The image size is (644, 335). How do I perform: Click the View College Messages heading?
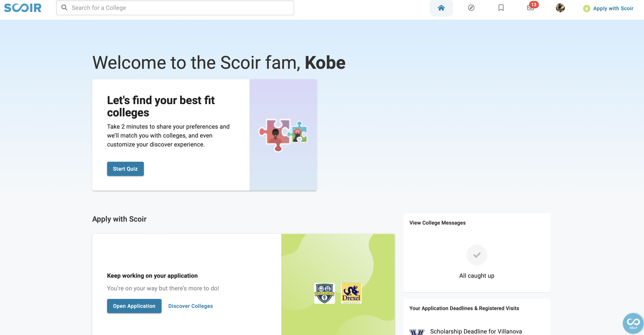coord(437,223)
